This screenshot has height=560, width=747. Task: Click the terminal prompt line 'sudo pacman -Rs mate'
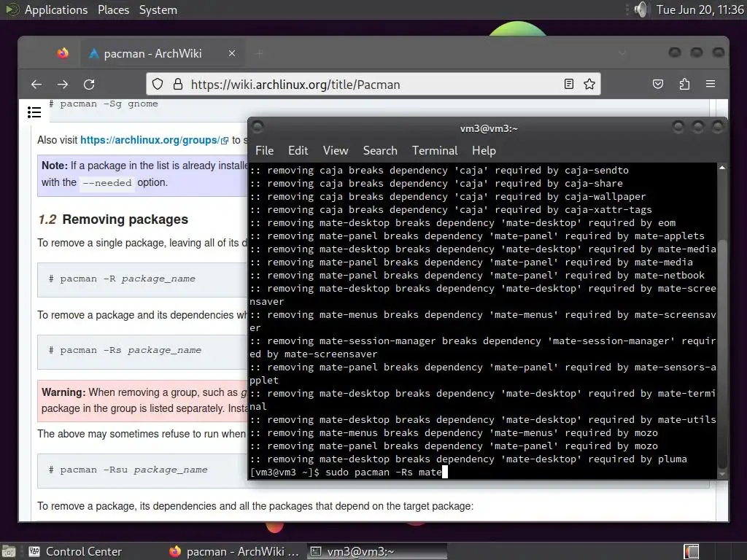pyautogui.click(x=349, y=472)
